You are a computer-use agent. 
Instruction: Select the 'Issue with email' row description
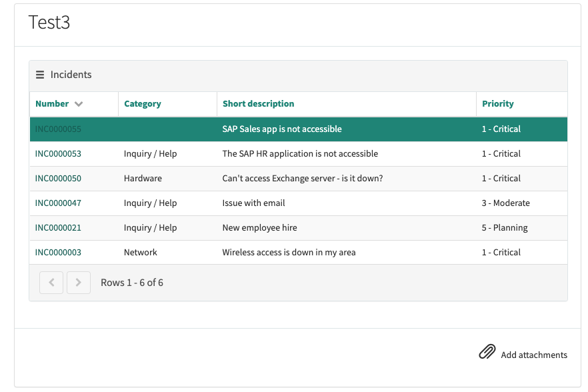[x=253, y=203]
